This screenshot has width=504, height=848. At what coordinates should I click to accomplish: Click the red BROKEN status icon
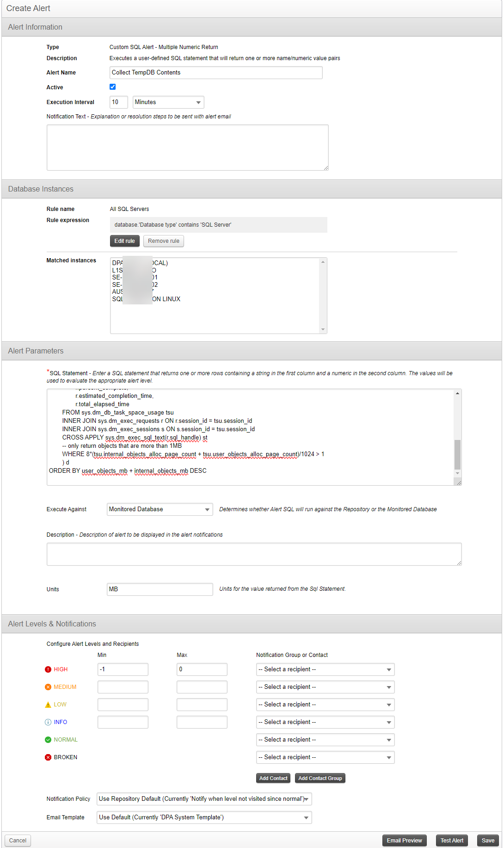coord(48,757)
